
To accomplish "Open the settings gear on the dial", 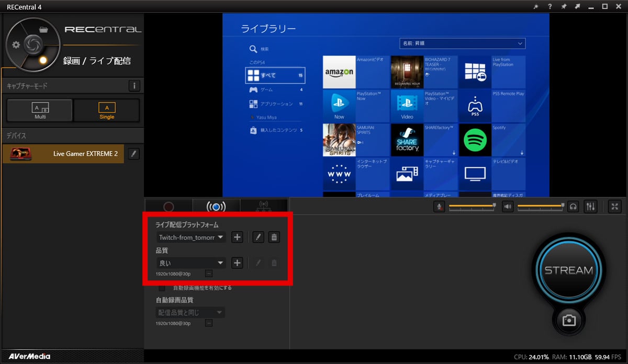I will point(16,44).
